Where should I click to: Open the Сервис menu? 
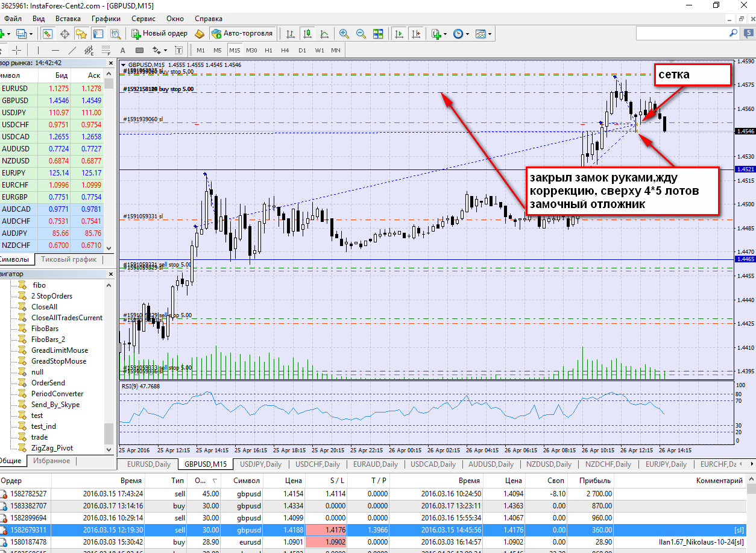(143, 19)
